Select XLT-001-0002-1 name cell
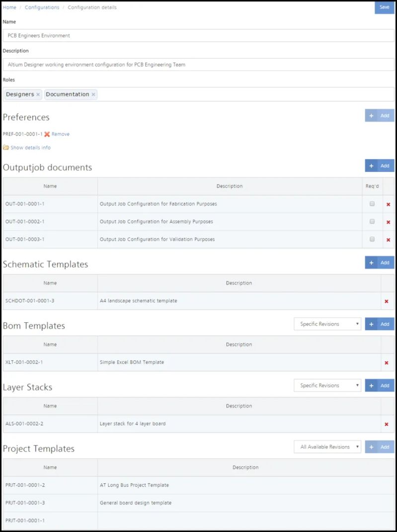Screen dimensions: 397x532 coord(50,362)
